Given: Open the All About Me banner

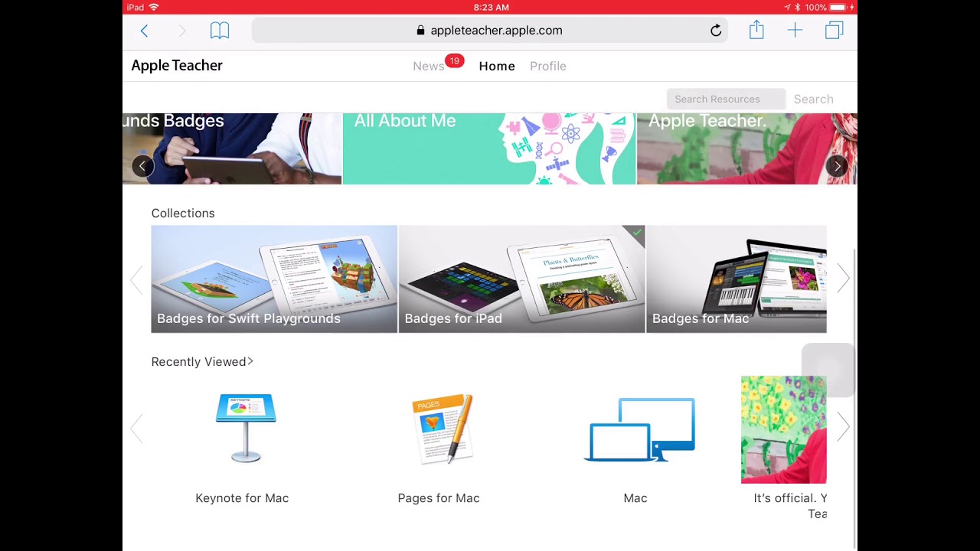Looking at the screenshot, I should (489, 148).
